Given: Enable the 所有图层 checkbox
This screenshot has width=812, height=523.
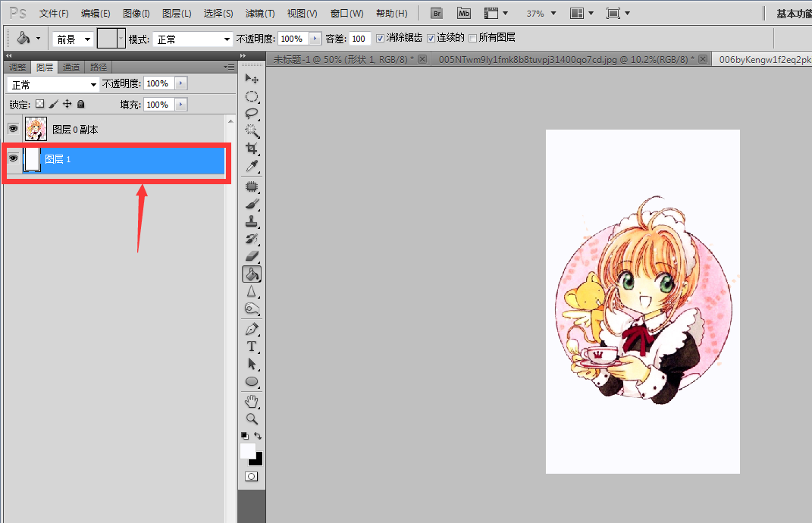Looking at the screenshot, I should tap(472, 39).
